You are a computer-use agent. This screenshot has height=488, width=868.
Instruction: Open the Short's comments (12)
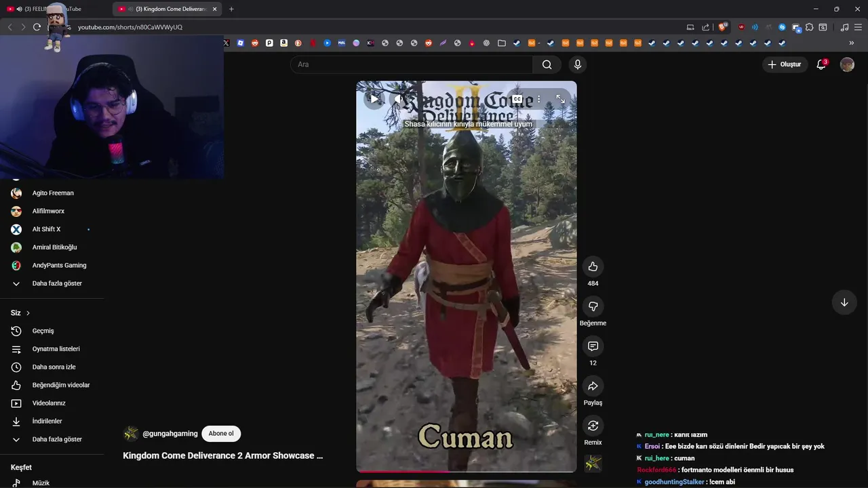click(x=593, y=346)
